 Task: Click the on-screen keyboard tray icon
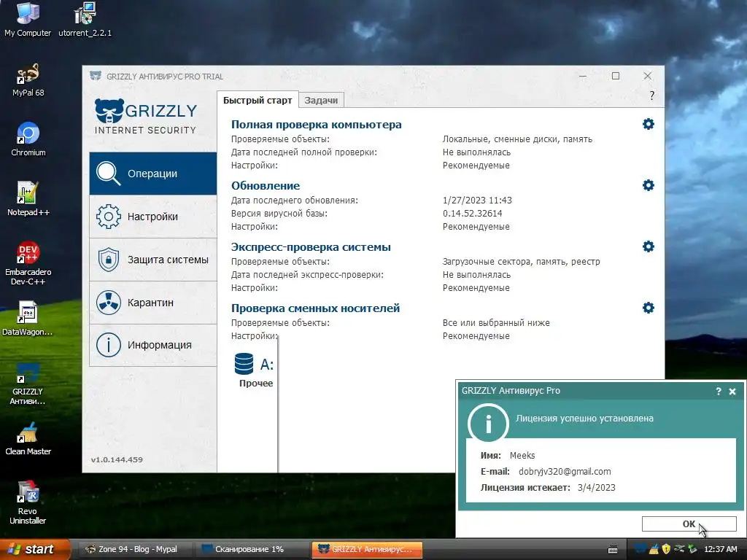613,550
